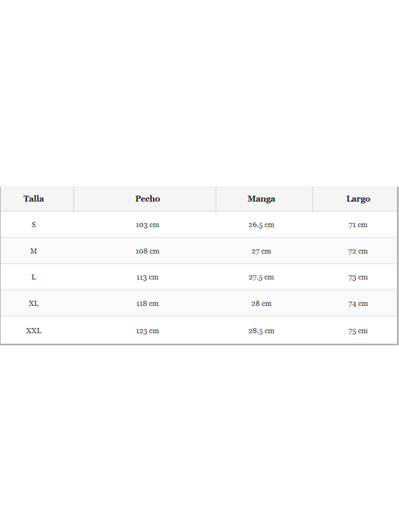Click the 27 cm sleeve value
399x532 pixels.
(x=261, y=251)
